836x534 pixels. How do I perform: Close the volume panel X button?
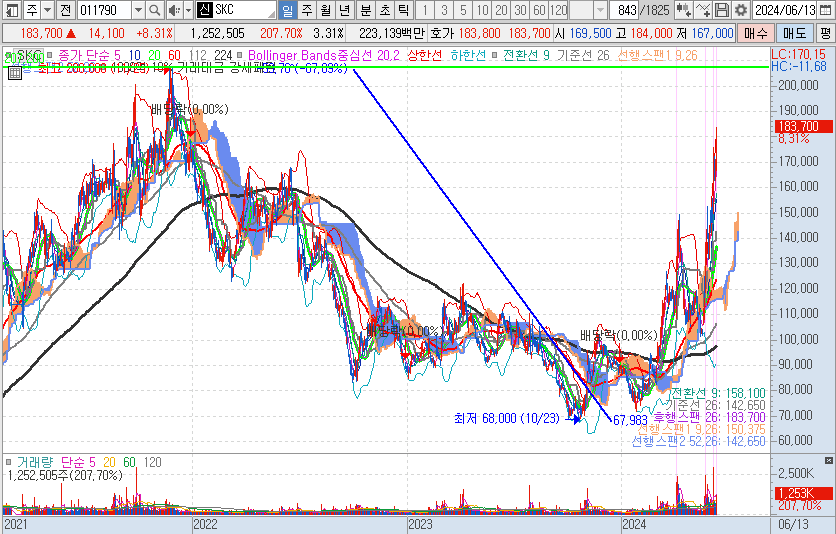829,460
